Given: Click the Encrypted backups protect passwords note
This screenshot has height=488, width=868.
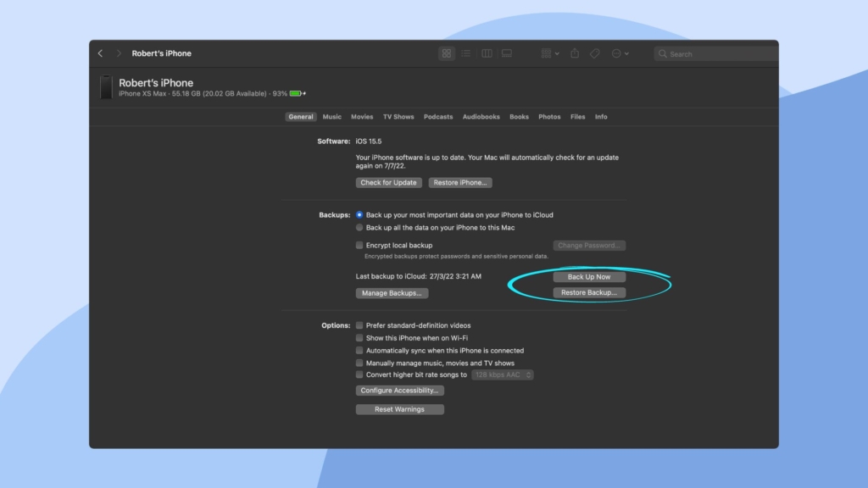Looking at the screenshot, I should pyautogui.click(x=456, y=256).
